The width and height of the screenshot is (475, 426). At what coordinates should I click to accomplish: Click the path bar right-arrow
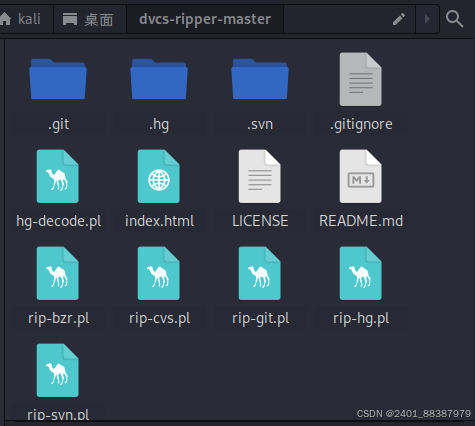pos(427,19)
